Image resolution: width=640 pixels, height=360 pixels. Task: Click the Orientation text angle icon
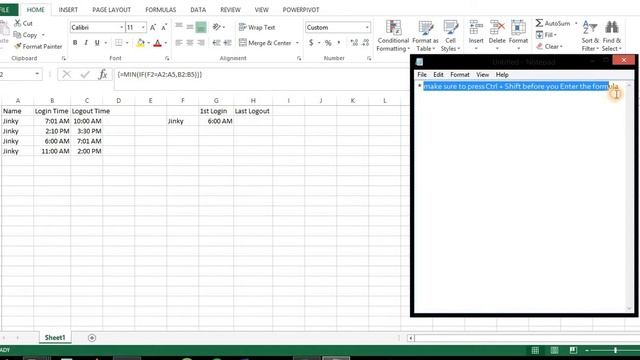coord(216,27)
